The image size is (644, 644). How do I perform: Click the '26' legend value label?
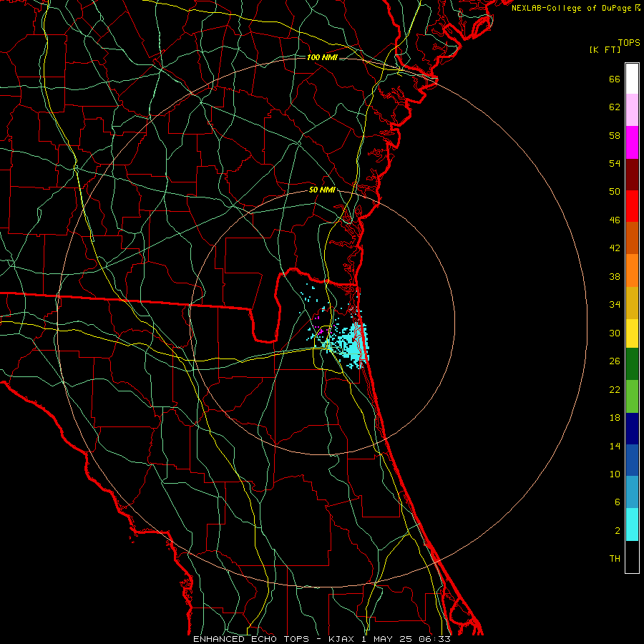615,361
